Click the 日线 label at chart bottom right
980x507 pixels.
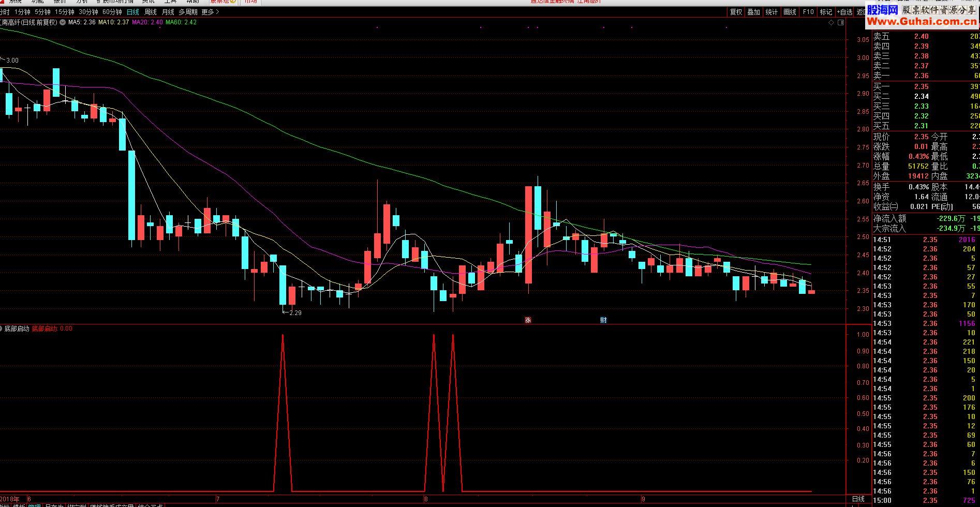click(x=858, y=499)
